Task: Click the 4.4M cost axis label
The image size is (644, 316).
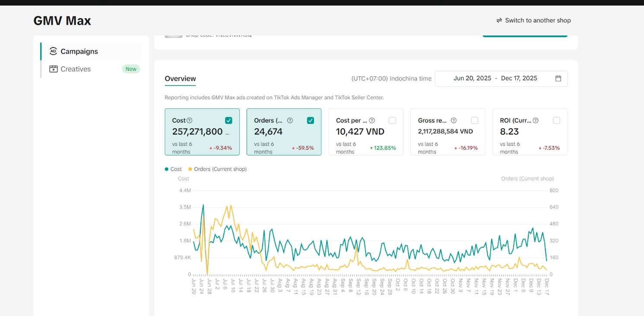Action: pos(184,190)
